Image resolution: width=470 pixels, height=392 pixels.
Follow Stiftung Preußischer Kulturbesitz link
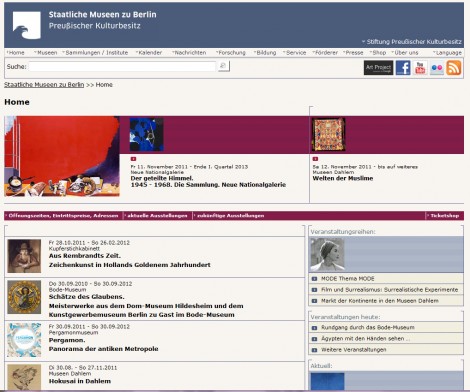click(412, 42)
